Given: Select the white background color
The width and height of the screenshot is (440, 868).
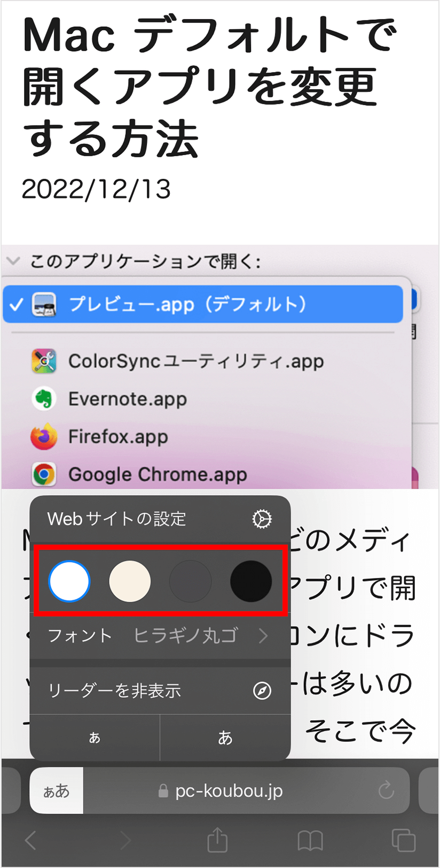Looking at the screenshot, I should (69, 581).
